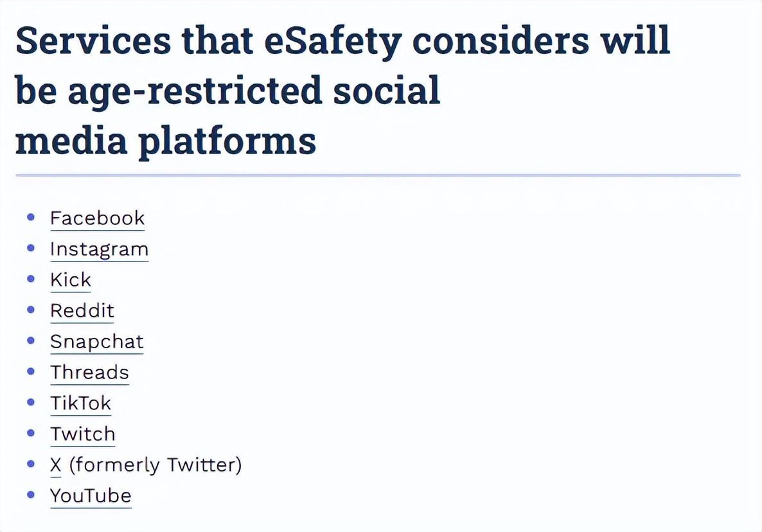Select the Snapchat link
This screenshot has height=532, width=762.
pos(96,342)
